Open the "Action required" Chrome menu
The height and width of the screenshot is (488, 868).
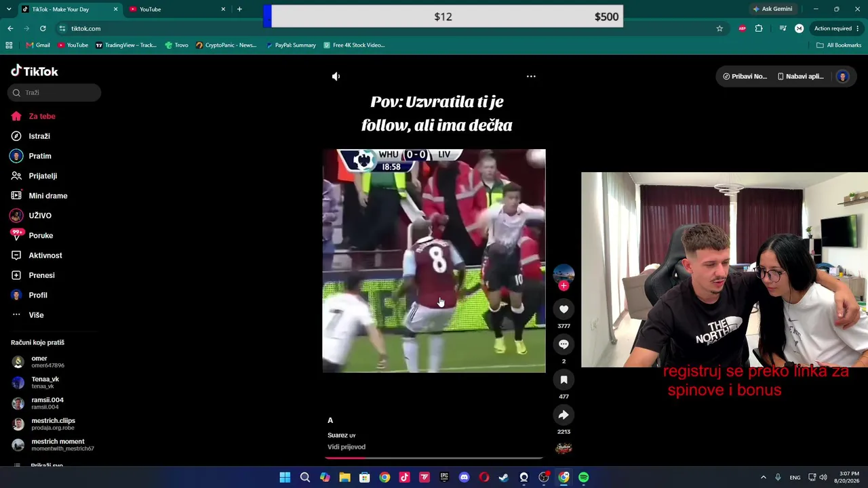click(837, 28)
